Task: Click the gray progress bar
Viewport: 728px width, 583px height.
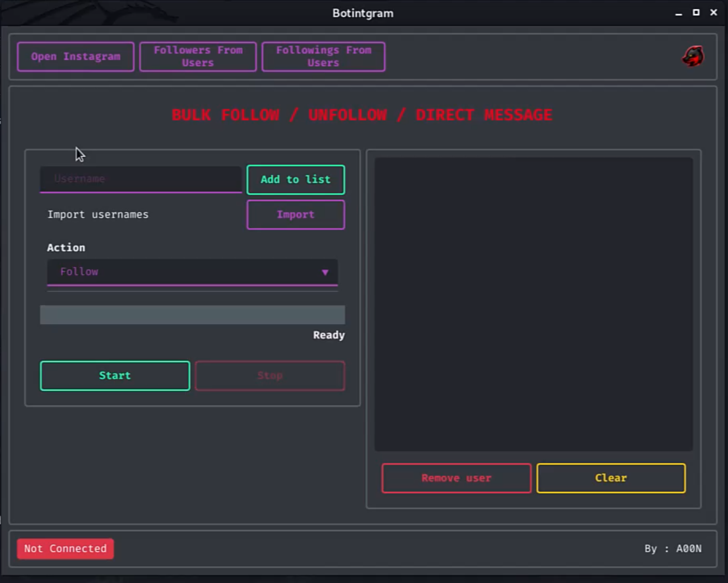Action: 192,315
